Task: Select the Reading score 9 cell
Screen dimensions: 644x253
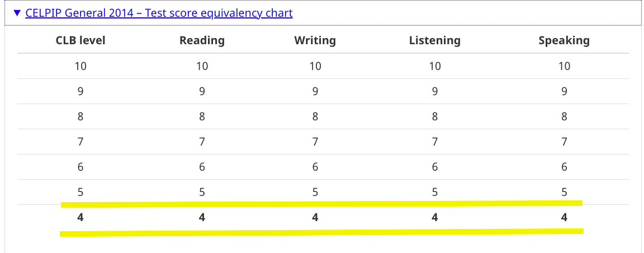Action: tap(202, 91)
